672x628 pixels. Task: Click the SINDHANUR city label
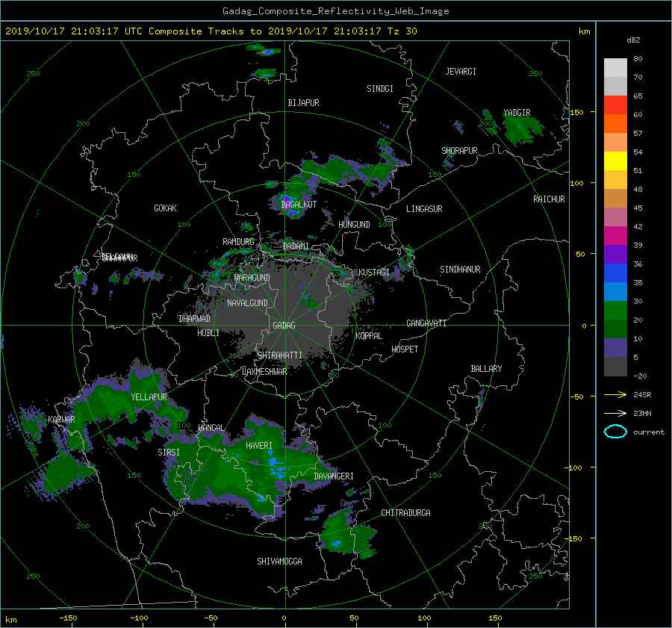(x=460, y=270)
